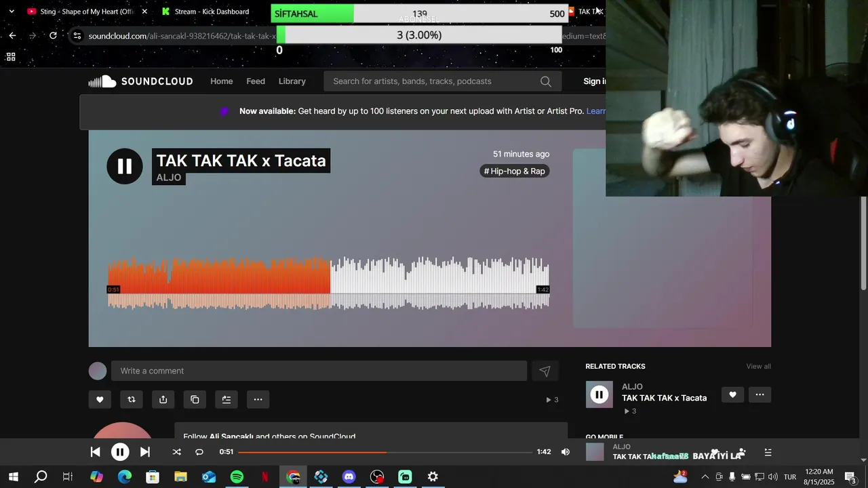Share the track
Image resolution: width=868 pixels, height=488 pixels.
(x=163, y=399)
